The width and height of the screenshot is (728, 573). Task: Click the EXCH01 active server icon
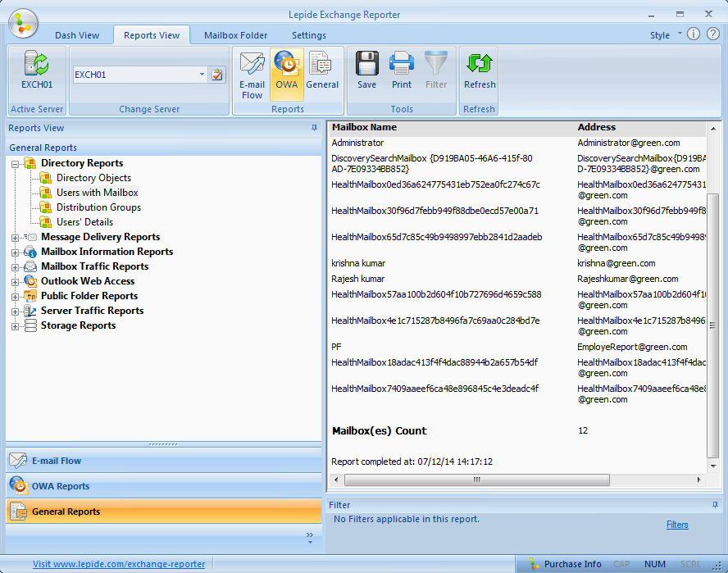coord(37,64)
